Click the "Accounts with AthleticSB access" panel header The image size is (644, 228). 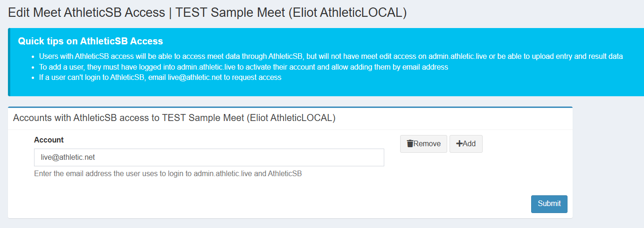(174, 118)
